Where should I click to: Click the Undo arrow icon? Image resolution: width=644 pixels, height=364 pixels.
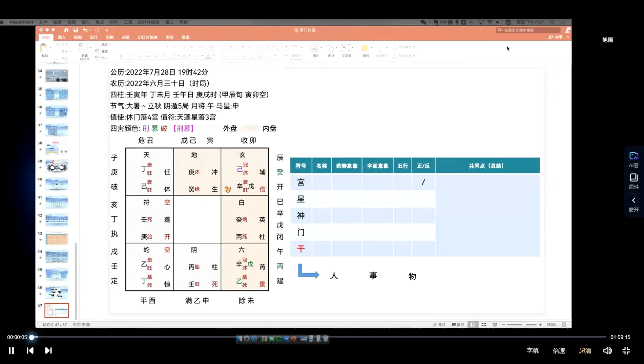(85, 30)
